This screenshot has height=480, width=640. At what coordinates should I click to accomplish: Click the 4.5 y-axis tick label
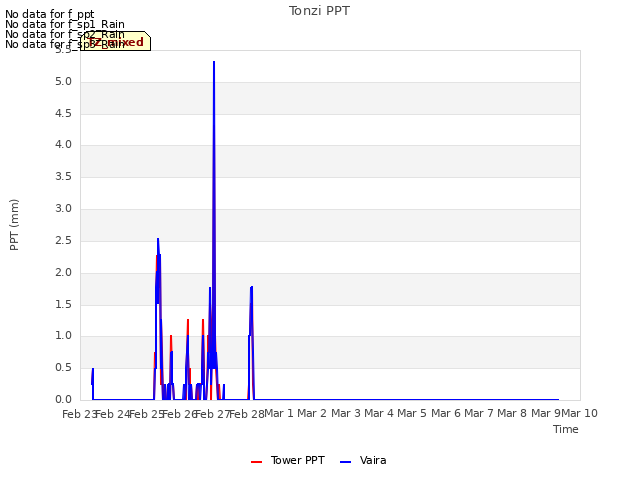click(x=63, y=113)
